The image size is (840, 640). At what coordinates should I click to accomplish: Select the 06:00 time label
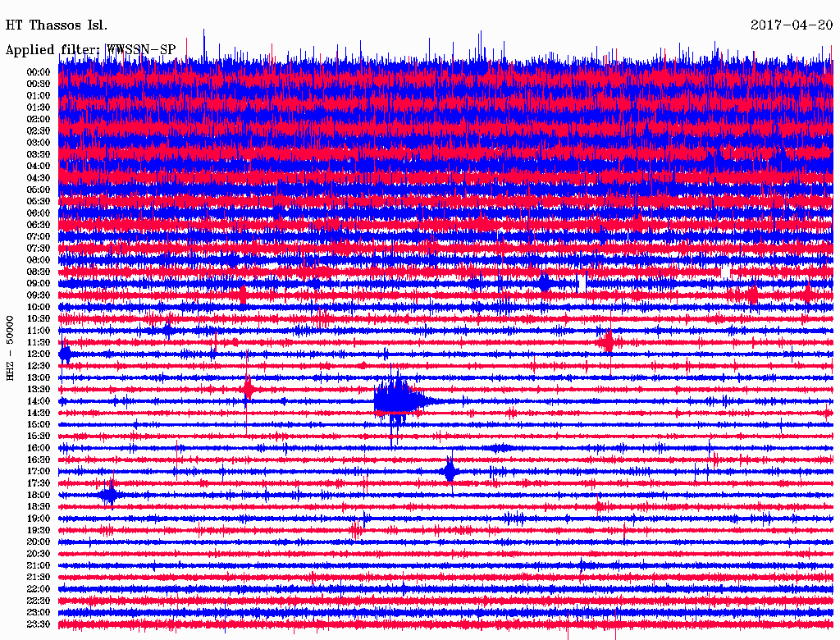coord(38,213)
